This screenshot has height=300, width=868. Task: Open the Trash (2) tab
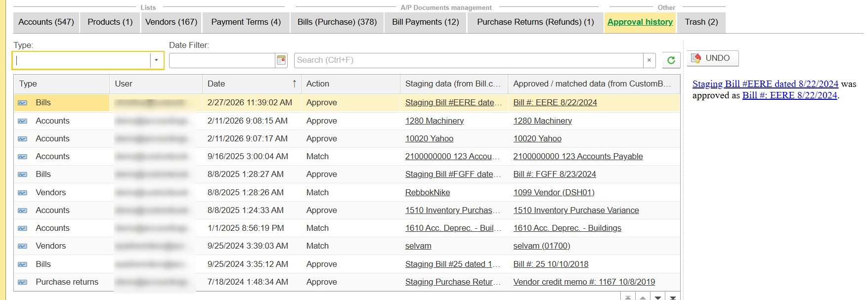point(701,22)
